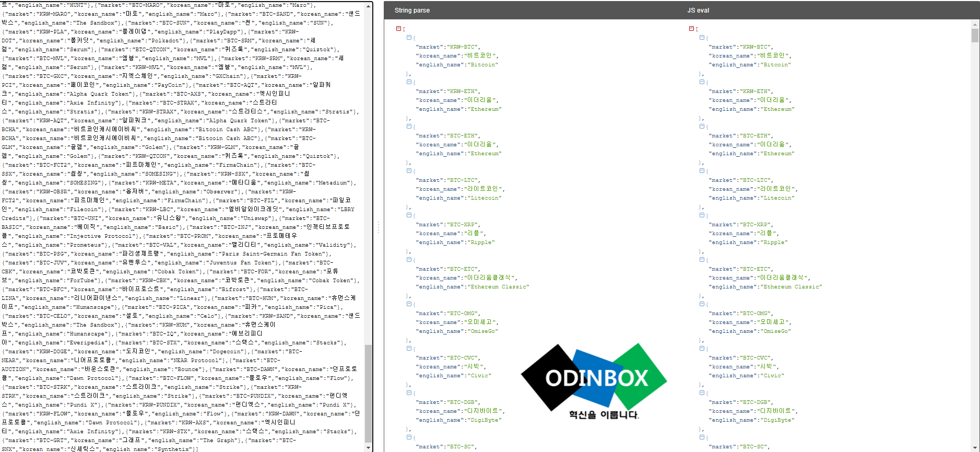Click the viewer panel scrollbar thumb
The height and width of the screenshot is (452, 980).
point(975,35)
